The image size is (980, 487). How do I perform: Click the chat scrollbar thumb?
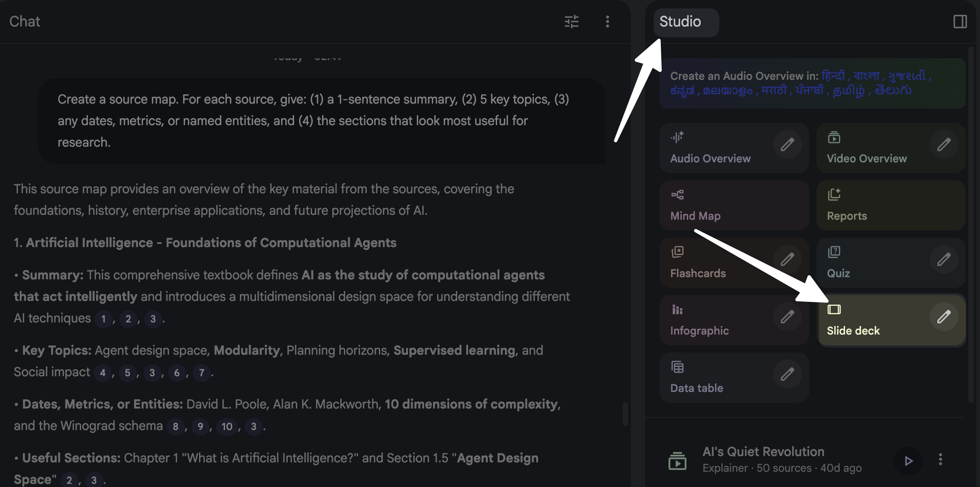625,414
